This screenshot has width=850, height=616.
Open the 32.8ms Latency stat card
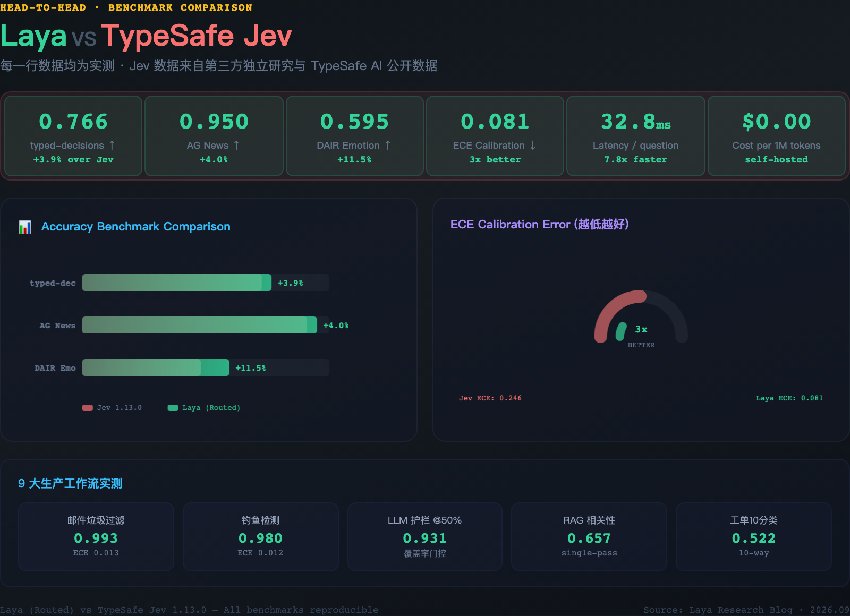[636, 136]
